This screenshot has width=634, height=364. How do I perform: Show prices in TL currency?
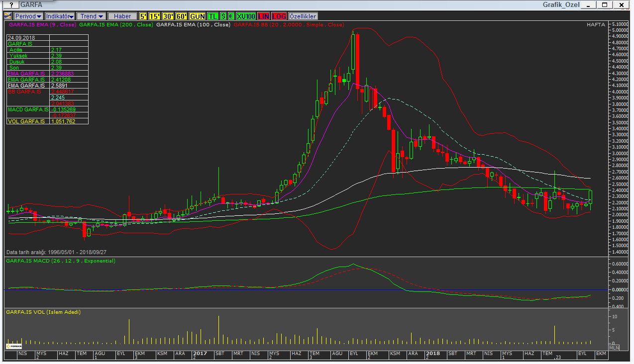(x=213, y=16)
